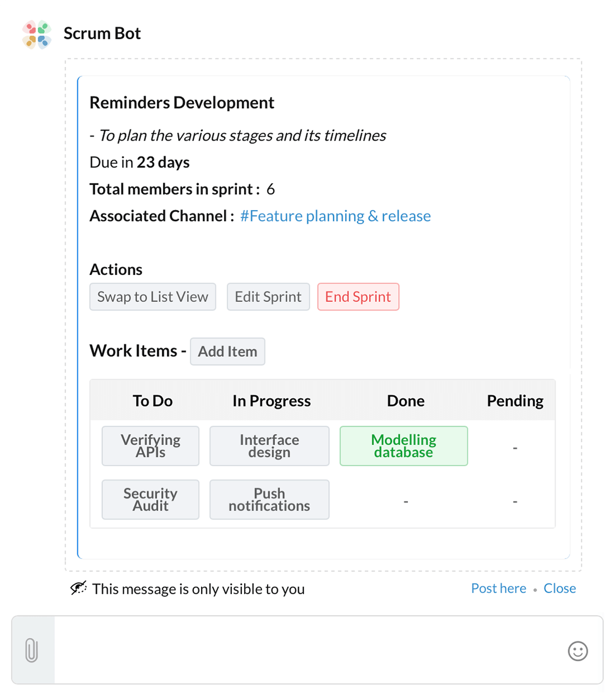Open the emoji picker smiley icon
Image resolution: width=616 pixels, height=699 pixels.
coord(577,651)
